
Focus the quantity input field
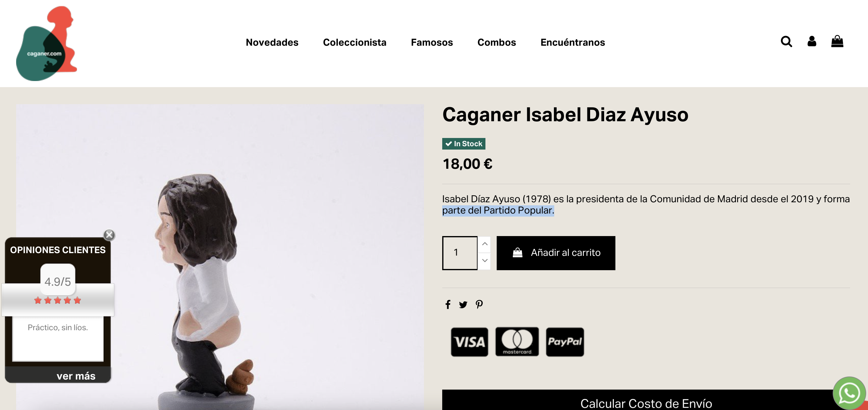pos(460,253)
